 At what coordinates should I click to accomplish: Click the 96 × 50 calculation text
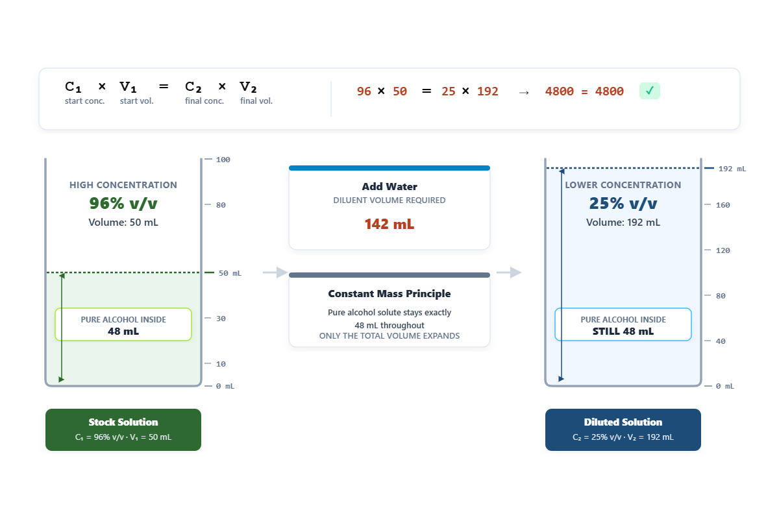tap(382, 91)
